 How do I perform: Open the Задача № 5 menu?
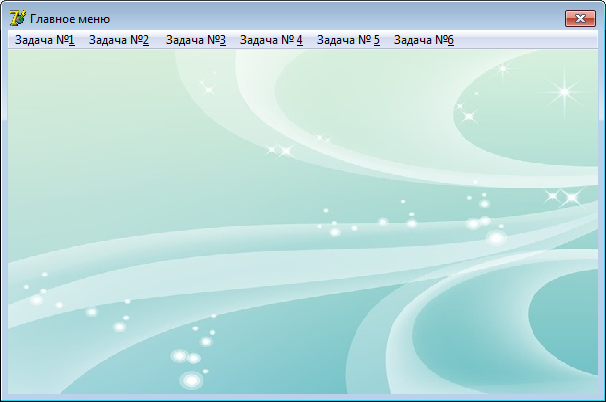click(x=348, y=40)
